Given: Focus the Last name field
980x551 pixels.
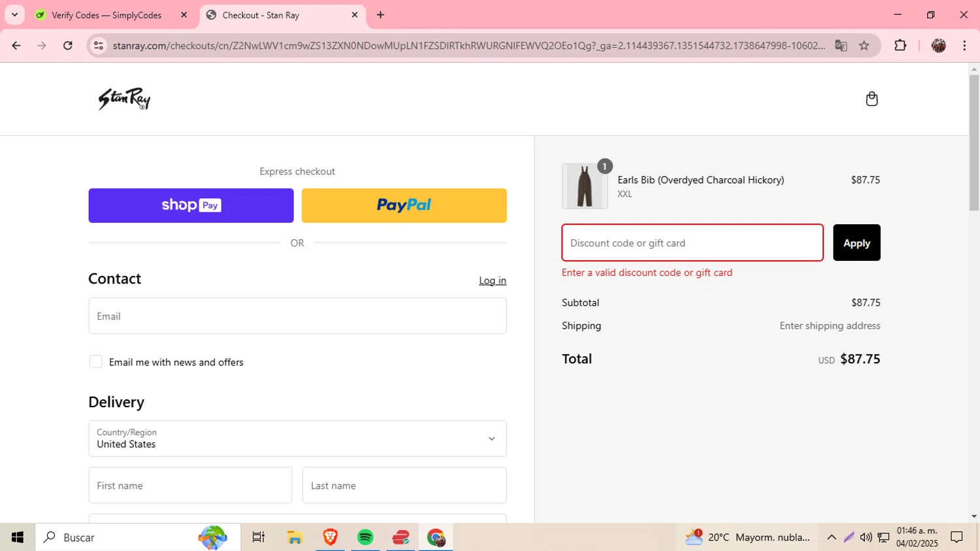Looking at the screenshot, I should [x=404, y=485].
